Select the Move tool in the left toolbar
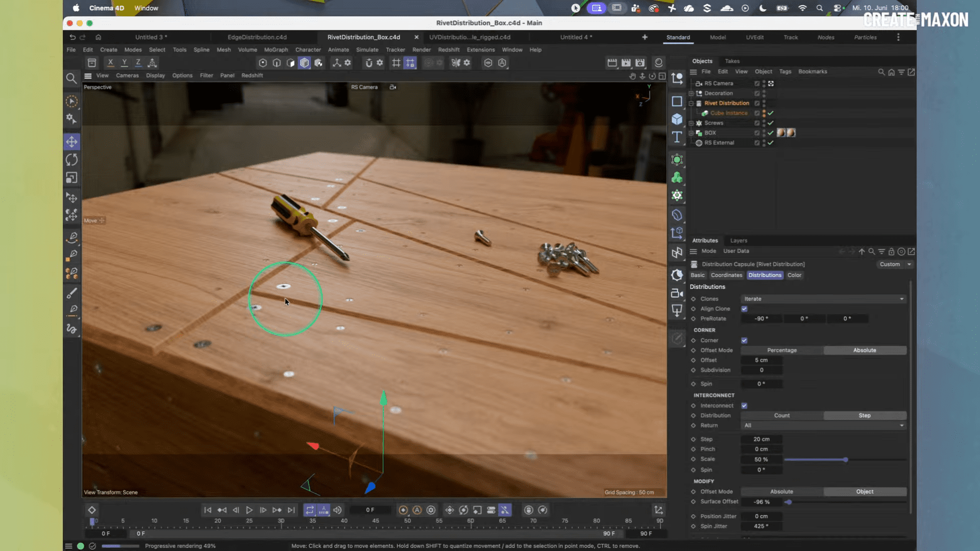 pyautogui.click(x=71, y=142)
